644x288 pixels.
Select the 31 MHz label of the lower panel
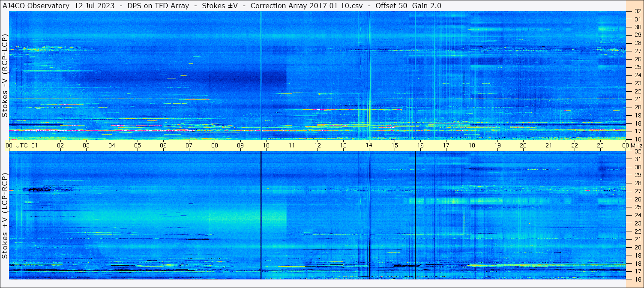tap(638, 159)
